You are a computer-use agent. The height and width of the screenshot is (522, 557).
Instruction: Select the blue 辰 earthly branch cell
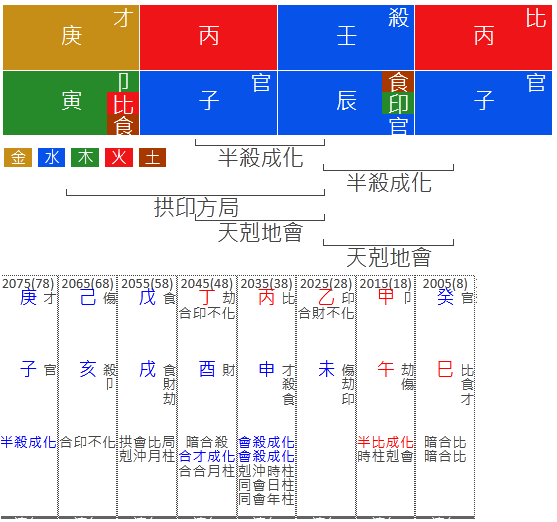click(346, 103)
